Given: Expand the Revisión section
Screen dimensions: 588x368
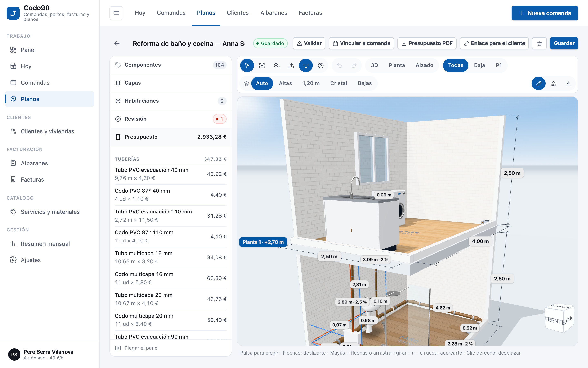Looking at the screenshot, I should click(x=170, y=119).
